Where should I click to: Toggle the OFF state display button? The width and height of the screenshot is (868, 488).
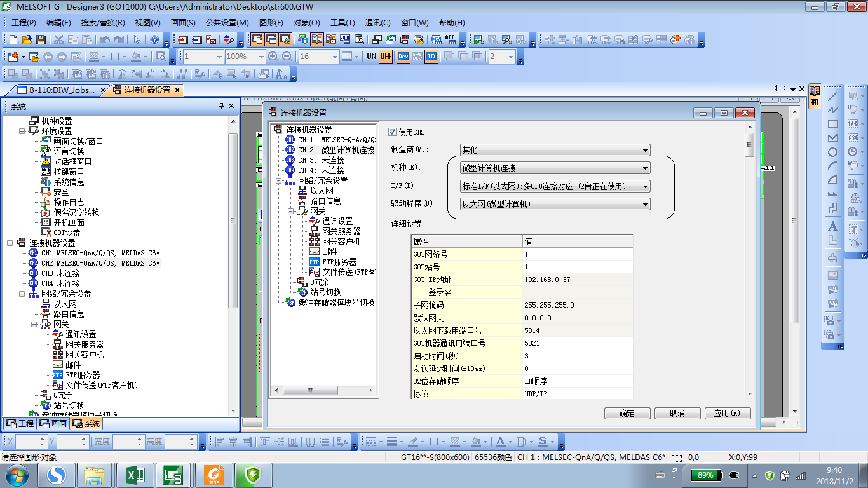(x=386, y=56)
